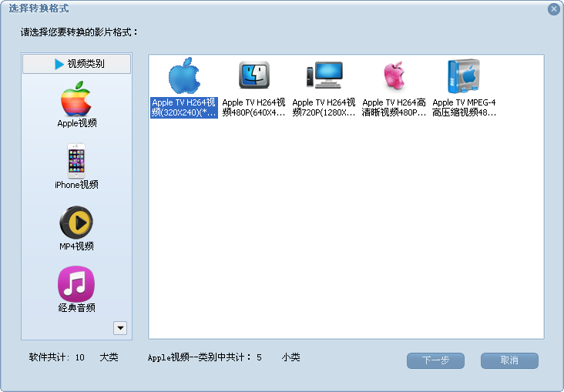The image size is (564, 392).
Task: Click the 下一步 button
Action: tap(435, 360)
